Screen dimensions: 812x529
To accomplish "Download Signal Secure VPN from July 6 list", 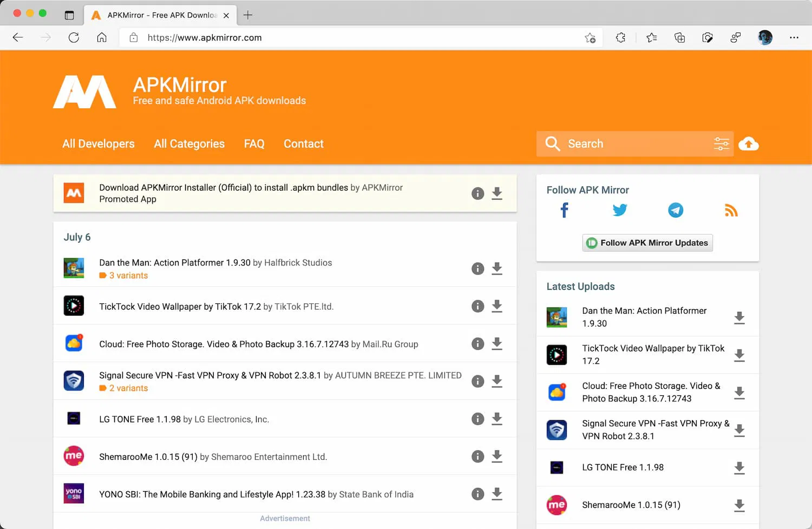I will pos(497,381).
